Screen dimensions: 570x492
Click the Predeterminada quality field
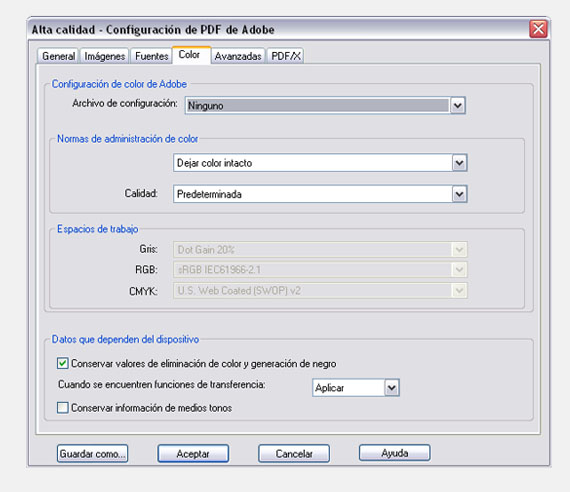pyautogui.click(x=313, y=194)
